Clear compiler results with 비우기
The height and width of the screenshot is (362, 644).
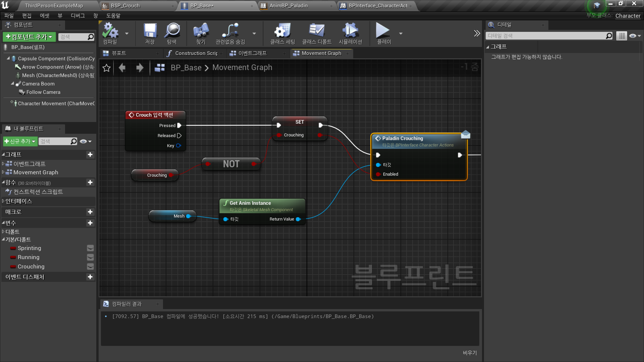470,352
